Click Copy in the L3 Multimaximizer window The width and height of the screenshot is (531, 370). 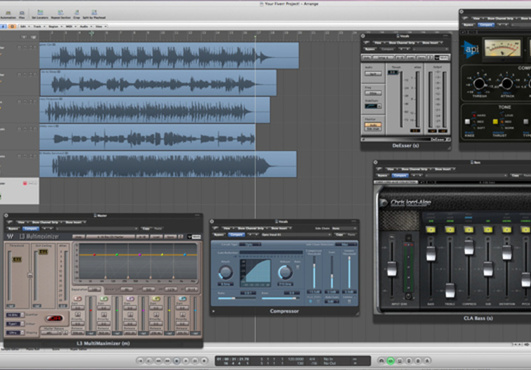click(x=146, y=228)
